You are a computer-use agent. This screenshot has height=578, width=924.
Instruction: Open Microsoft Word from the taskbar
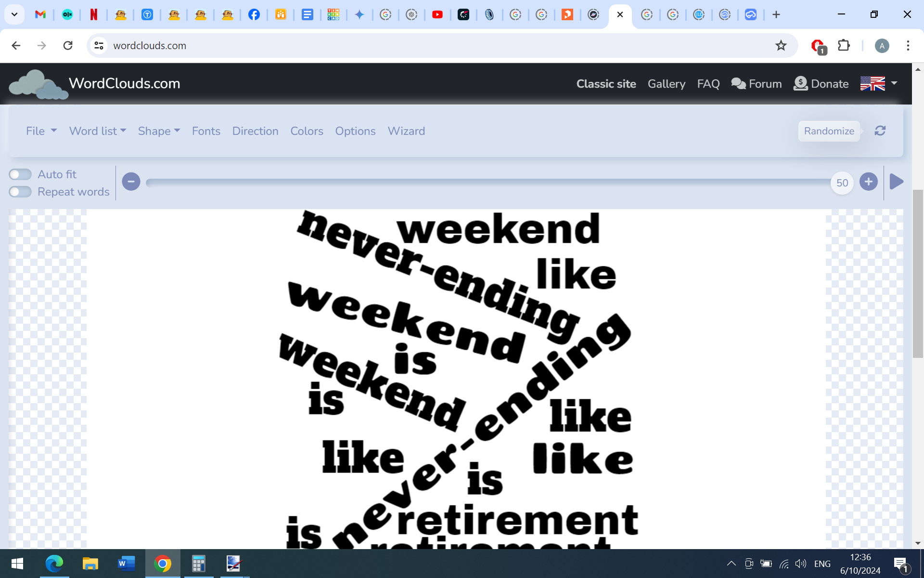pos(126,564)
